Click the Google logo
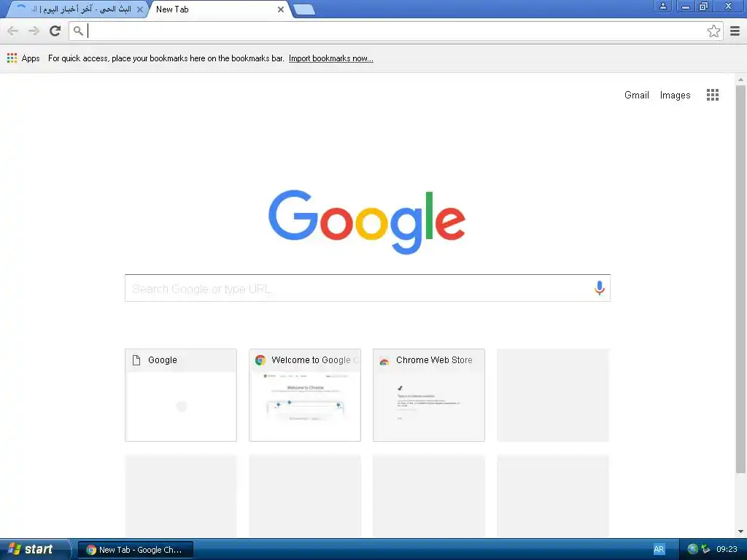This screenshot has height=560, width=747. 367,222
